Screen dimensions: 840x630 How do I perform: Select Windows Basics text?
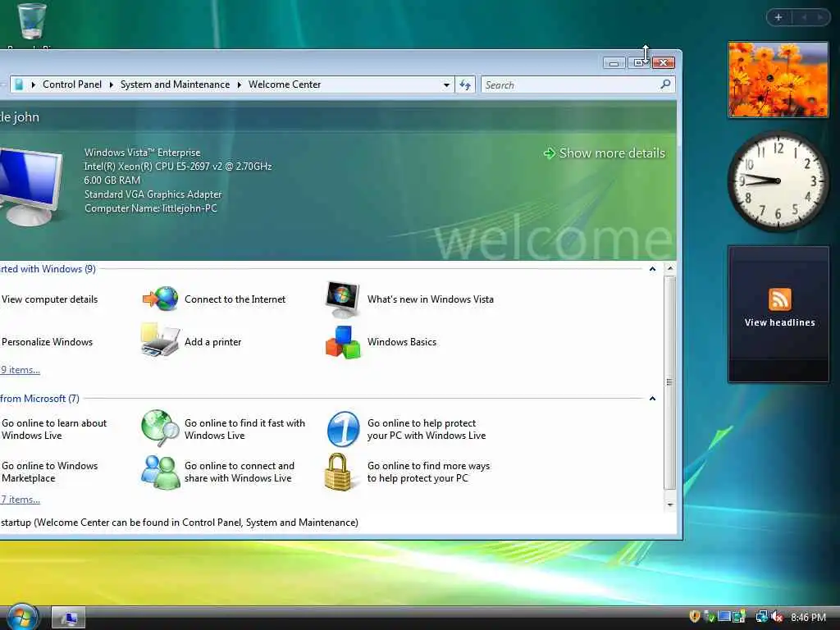[401, 342]
